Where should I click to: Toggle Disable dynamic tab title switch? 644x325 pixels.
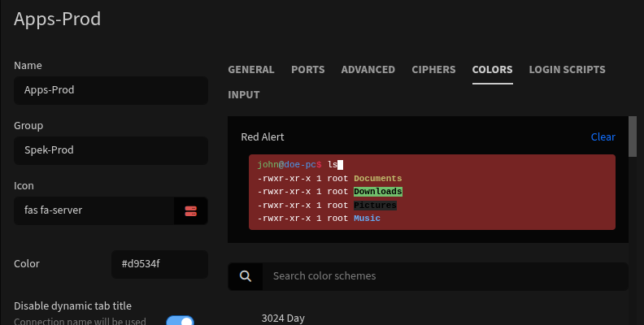tap(180, 322)
